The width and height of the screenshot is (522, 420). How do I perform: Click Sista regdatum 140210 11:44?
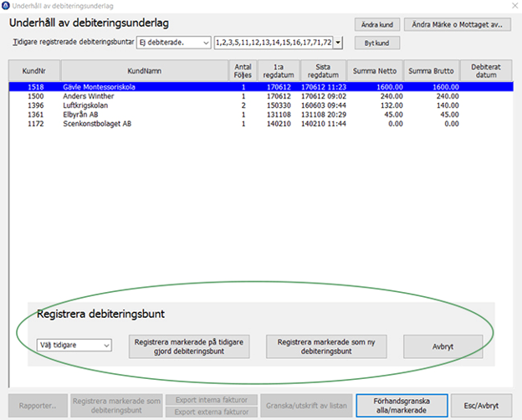pos(324,124)
